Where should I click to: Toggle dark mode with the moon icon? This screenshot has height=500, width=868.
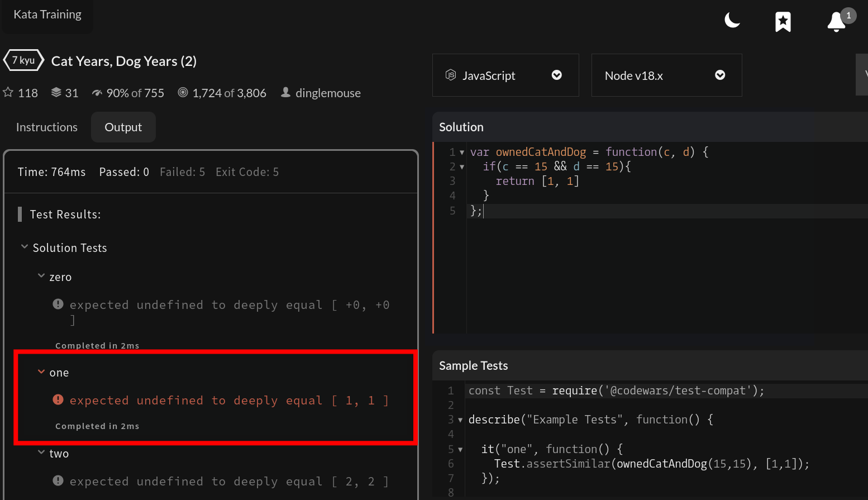(x=732, y=21)
